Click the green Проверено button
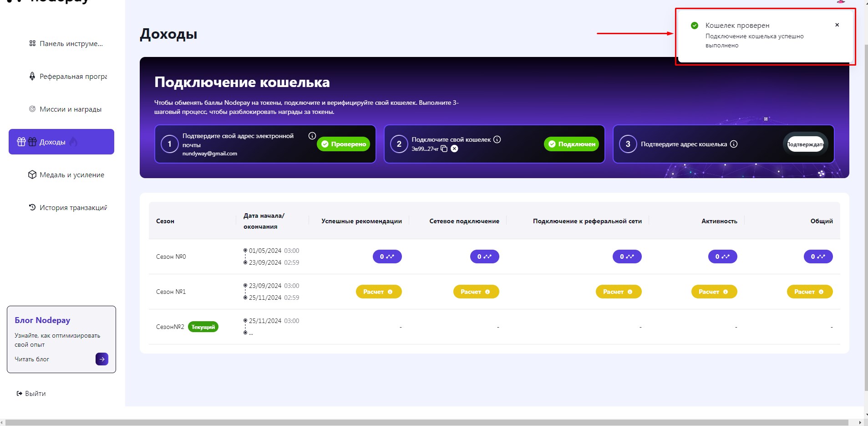 [x=344, y=144]
